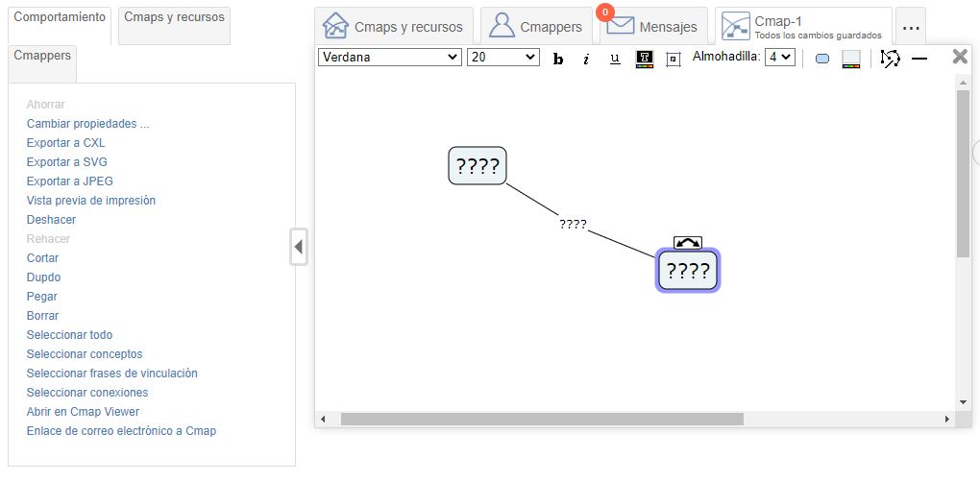Screen dimensions: 980x482
Task: Click Abrir en Cmap Viewer
Action: tap(84, 412)
